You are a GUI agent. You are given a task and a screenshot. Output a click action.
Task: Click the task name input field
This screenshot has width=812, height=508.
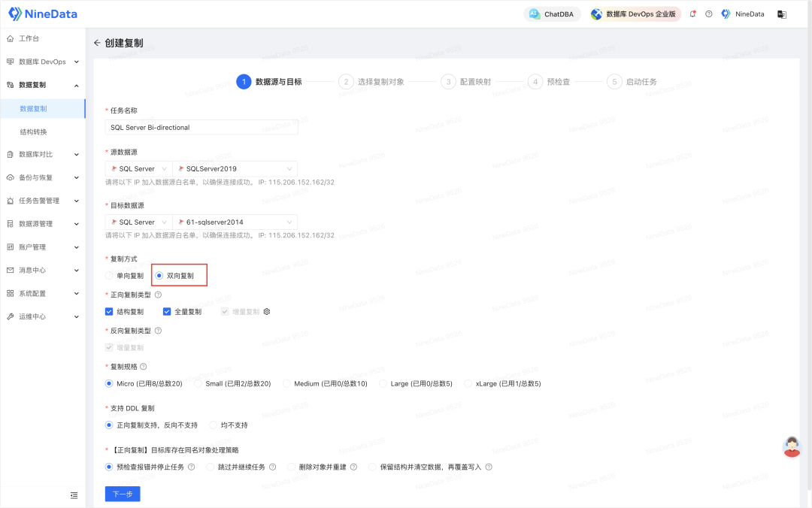[x=201, y=128]
